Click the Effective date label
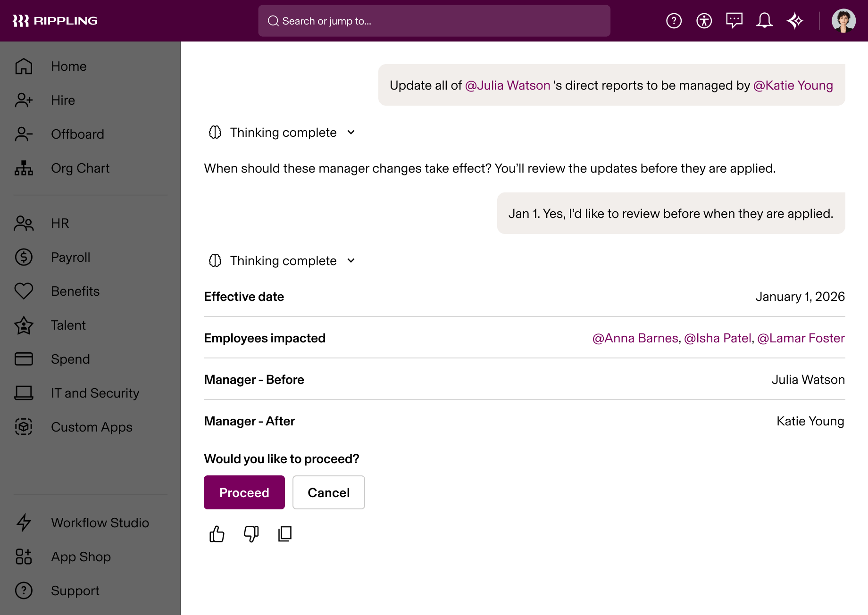This screenshot has width=868, height=615. [x=244, y=297]
